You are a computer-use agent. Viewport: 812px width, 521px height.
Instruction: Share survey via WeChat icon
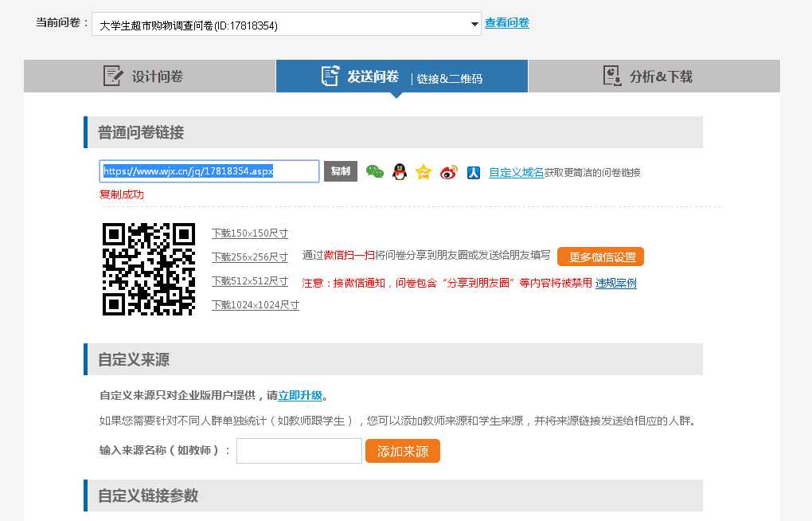[375, 171]
